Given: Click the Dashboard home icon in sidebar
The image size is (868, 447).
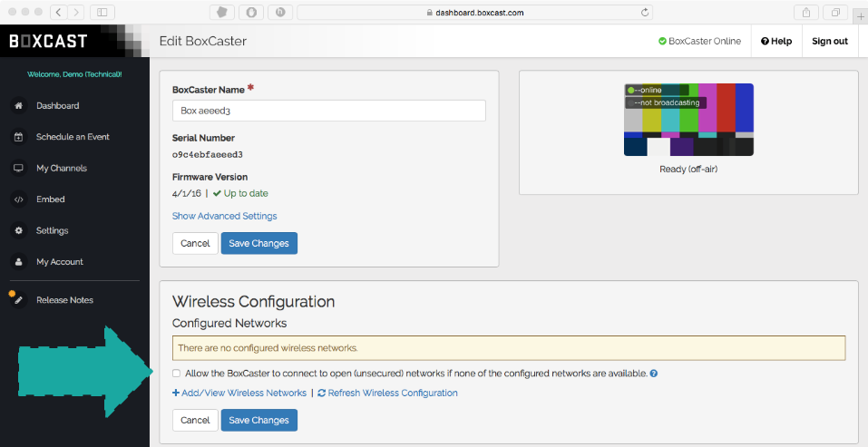Looking at the screenshot, I should (18, 106).
